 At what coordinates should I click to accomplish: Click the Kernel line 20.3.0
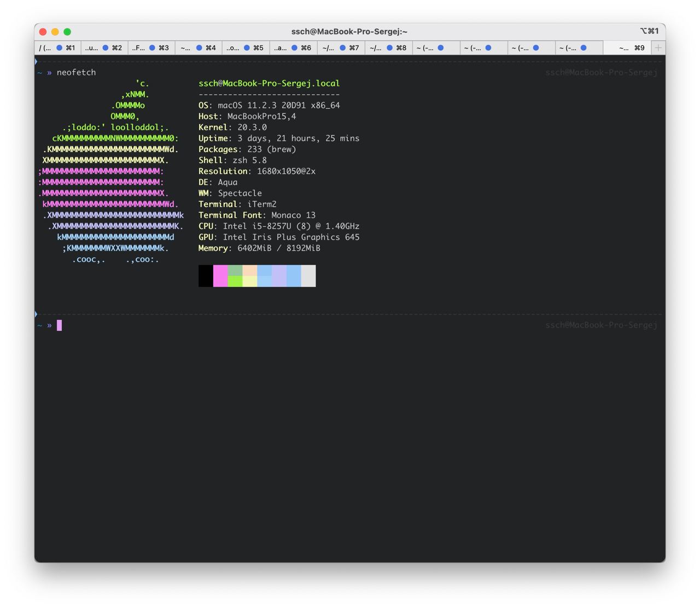tap(232, 127)
